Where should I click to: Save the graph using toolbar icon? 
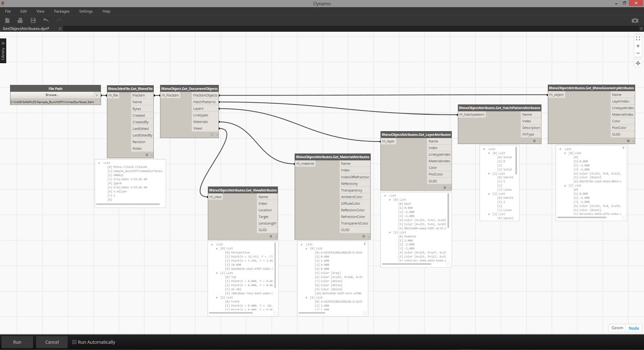point(33,20)
